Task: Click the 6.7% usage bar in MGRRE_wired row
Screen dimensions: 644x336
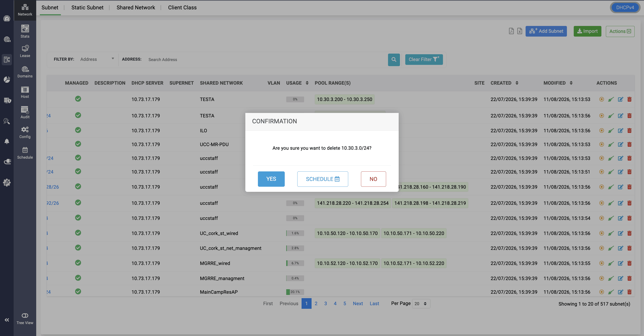Action: click(295, 263)
